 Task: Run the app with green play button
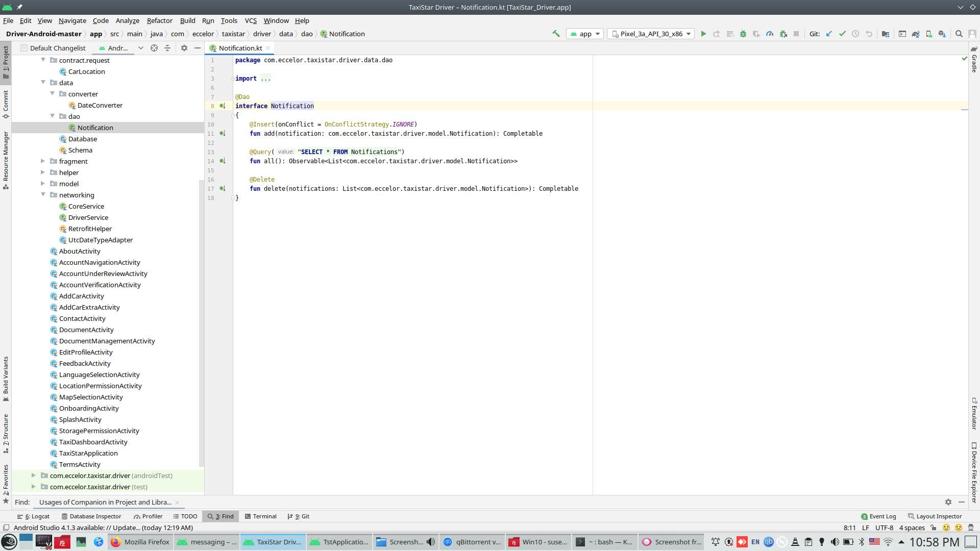coord(703,34)
